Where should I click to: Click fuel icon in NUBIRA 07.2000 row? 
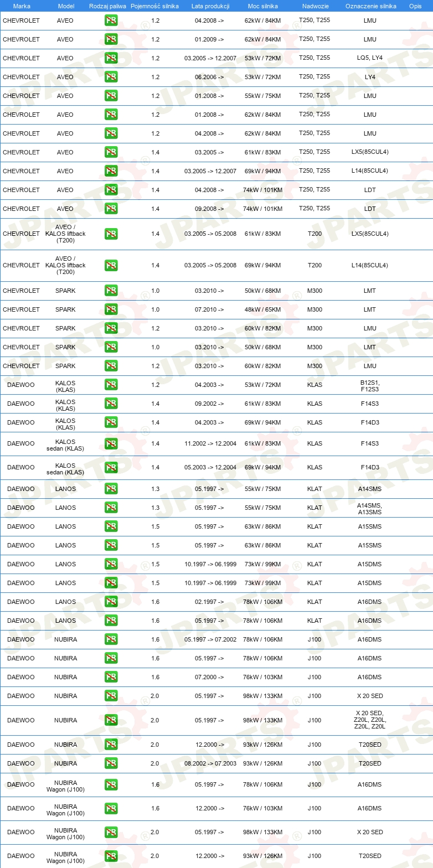pyautogui.click(x=111, y=677)
